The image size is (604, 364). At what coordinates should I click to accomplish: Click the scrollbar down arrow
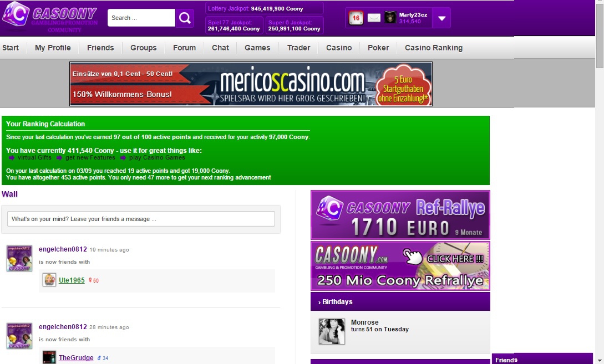[x=600, y=360]
